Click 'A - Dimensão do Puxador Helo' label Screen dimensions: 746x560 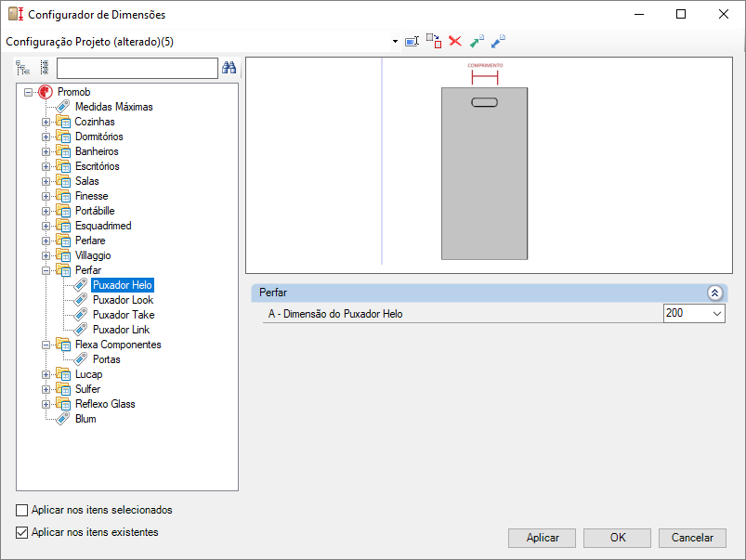[x=335, y=314]
